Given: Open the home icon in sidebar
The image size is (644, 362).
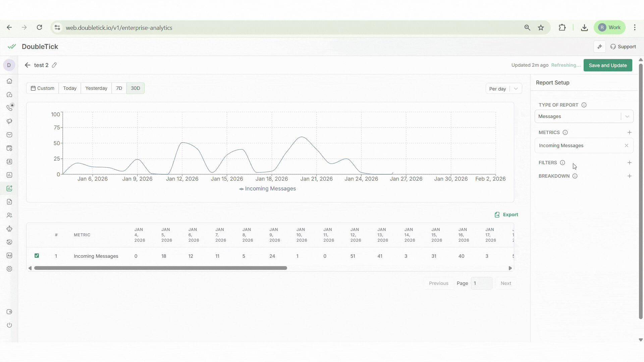Looking at the screenshot, I should 9,81.
